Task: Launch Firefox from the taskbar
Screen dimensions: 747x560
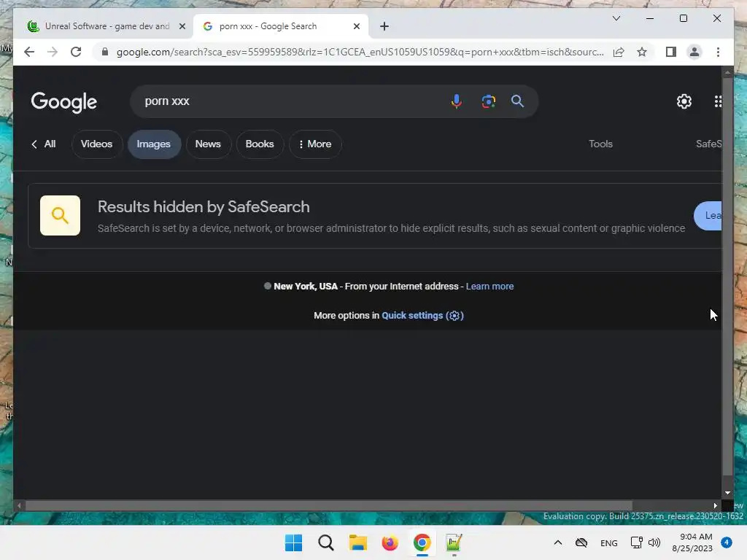Action: (390, 542)
